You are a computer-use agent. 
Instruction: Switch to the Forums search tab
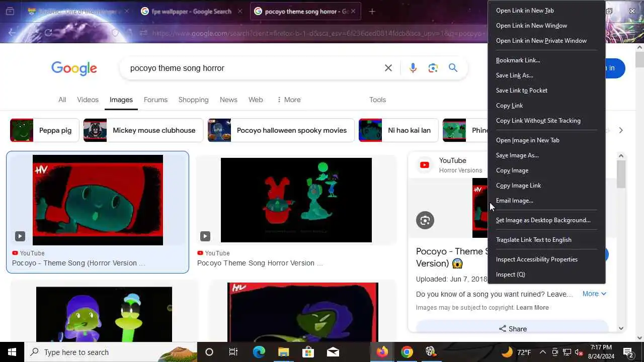point(155,100)
